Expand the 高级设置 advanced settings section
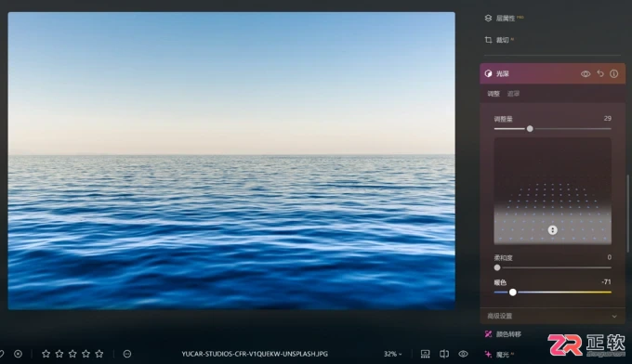 [552, 316]
